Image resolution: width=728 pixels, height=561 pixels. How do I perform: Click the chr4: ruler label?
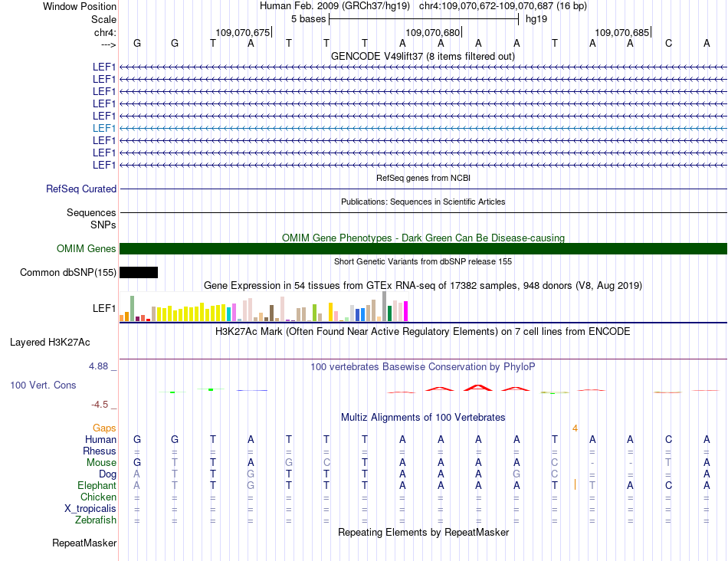click(105, 32)
